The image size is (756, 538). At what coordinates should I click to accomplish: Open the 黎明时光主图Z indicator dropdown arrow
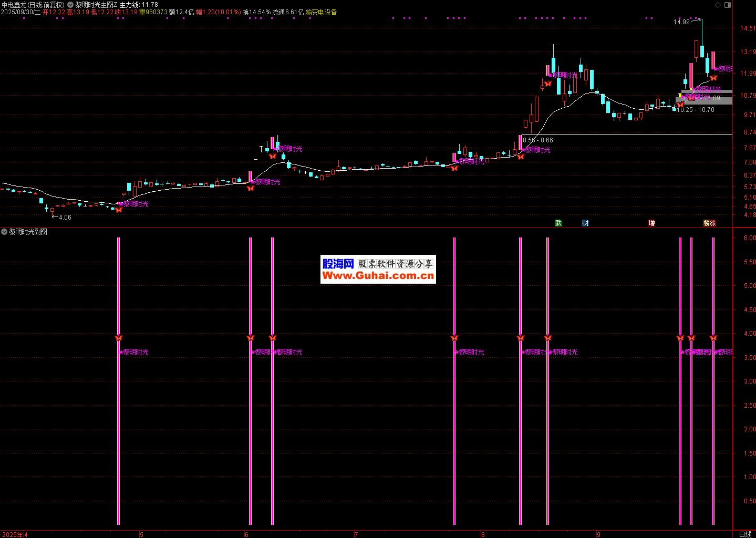(x=70, y=5)
